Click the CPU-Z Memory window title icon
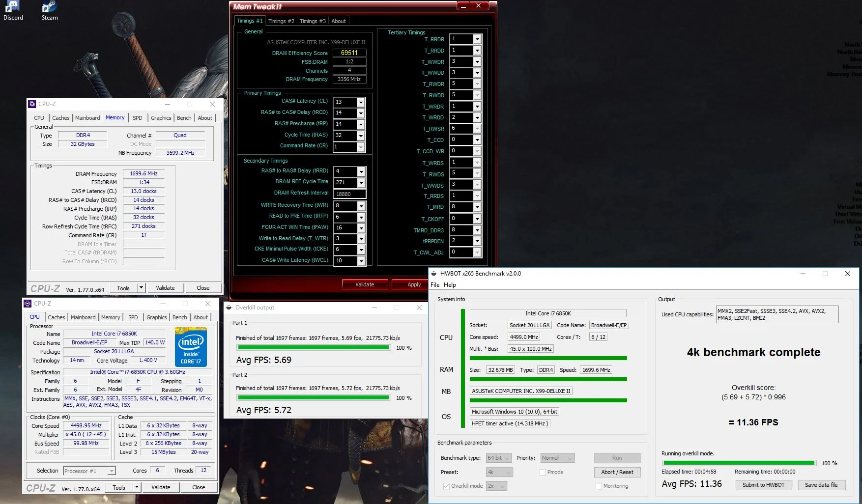This screenshot has height=504, width=862. tap(32, 104)
